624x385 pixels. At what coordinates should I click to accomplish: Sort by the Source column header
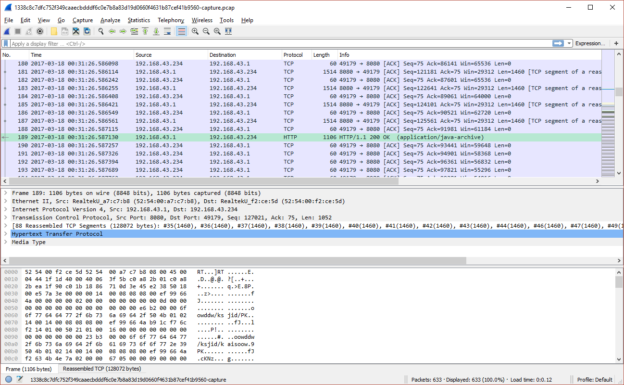click(170, 55)
